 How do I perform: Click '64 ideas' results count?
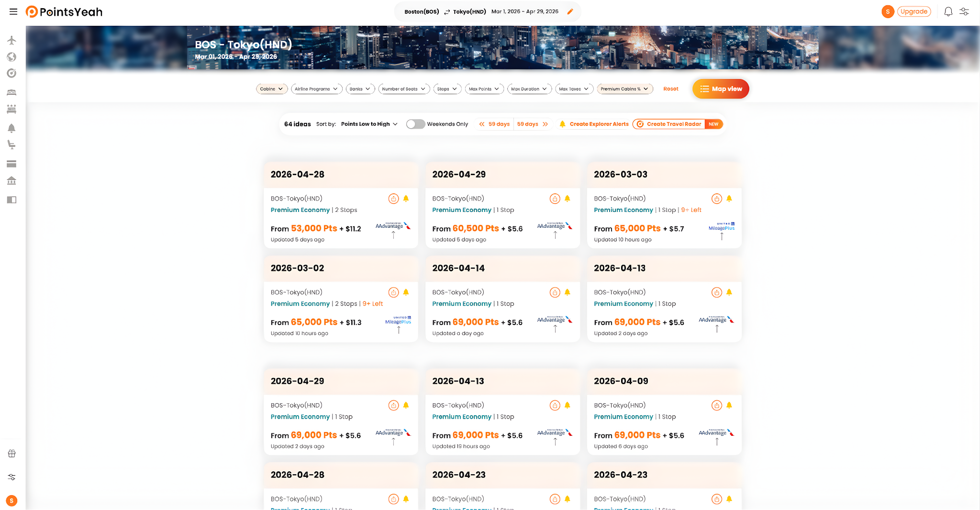297,124
